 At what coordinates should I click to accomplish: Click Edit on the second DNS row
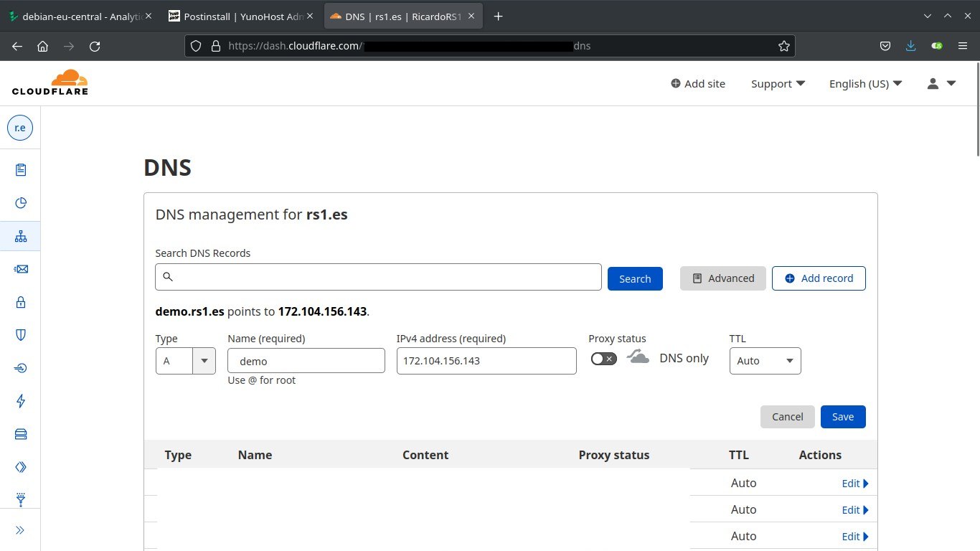[855, 510]
